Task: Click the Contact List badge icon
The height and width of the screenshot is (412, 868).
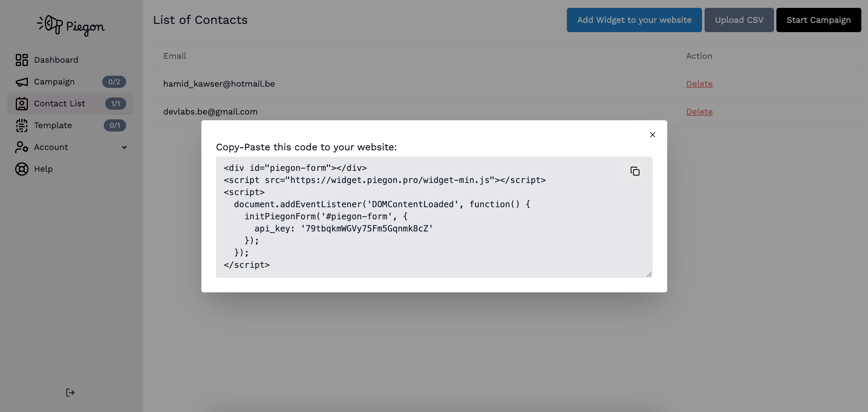Action: [22, 104]
